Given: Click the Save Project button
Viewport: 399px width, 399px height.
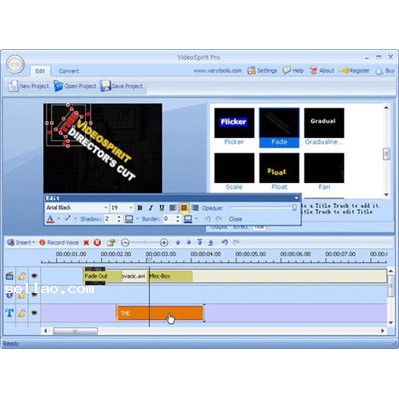Looking at the screenshot, I should [x=122, y=86].
